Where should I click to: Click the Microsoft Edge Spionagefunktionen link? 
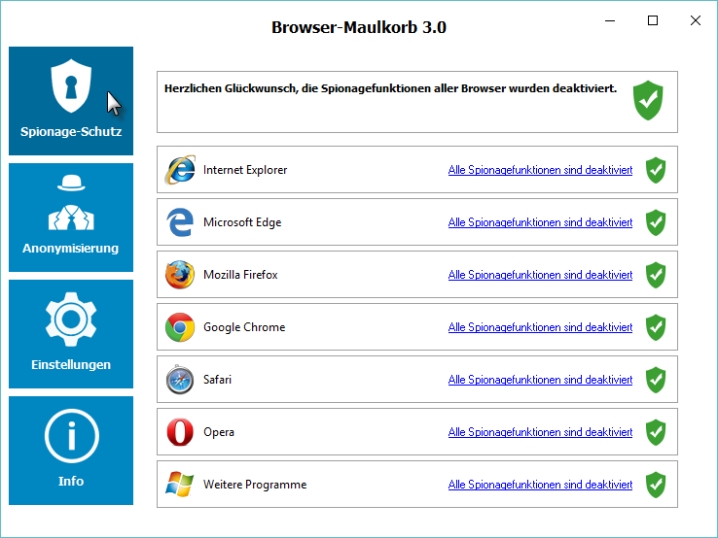pos(540,223)
